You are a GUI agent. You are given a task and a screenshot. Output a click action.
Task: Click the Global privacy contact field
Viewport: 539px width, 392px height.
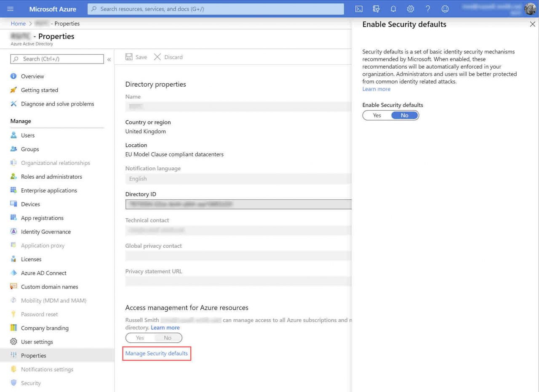point(238,256)
